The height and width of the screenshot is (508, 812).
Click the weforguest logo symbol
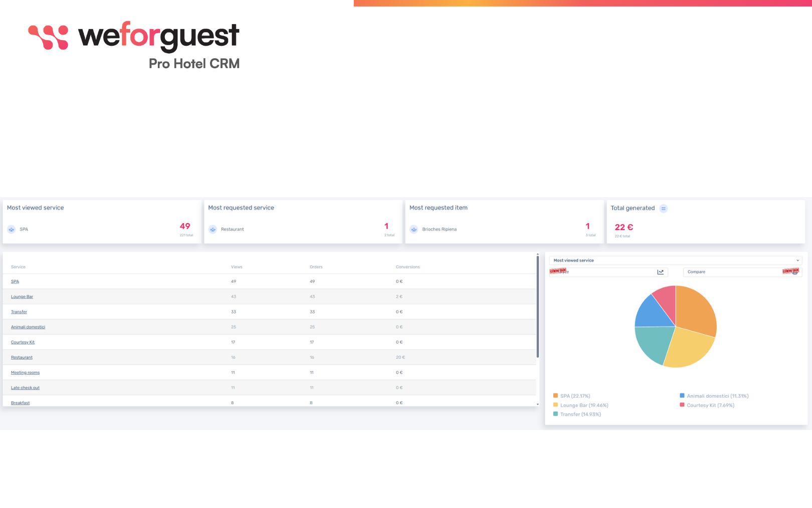click(48, 37)
